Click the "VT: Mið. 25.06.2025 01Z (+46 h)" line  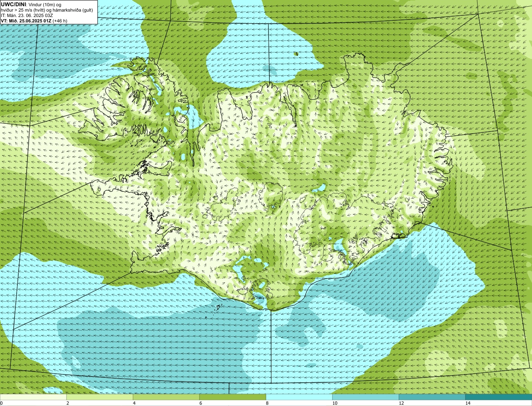pyautogui.click(x=34, y=20)
